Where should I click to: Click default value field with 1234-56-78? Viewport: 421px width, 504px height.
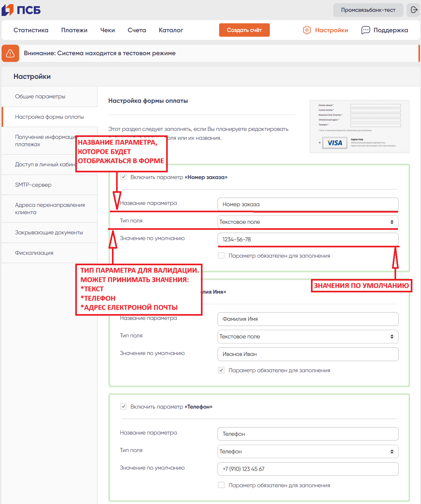point(308,239)
